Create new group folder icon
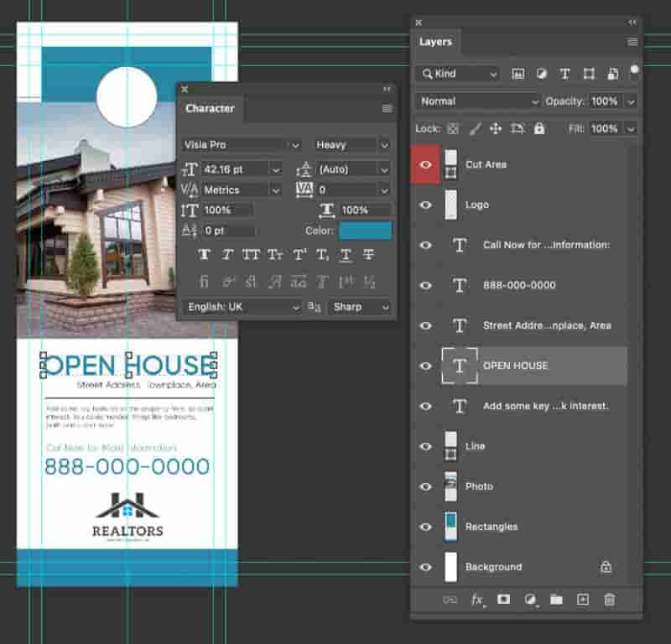Screen dimensions: 671x644 (x=556, y=600)
